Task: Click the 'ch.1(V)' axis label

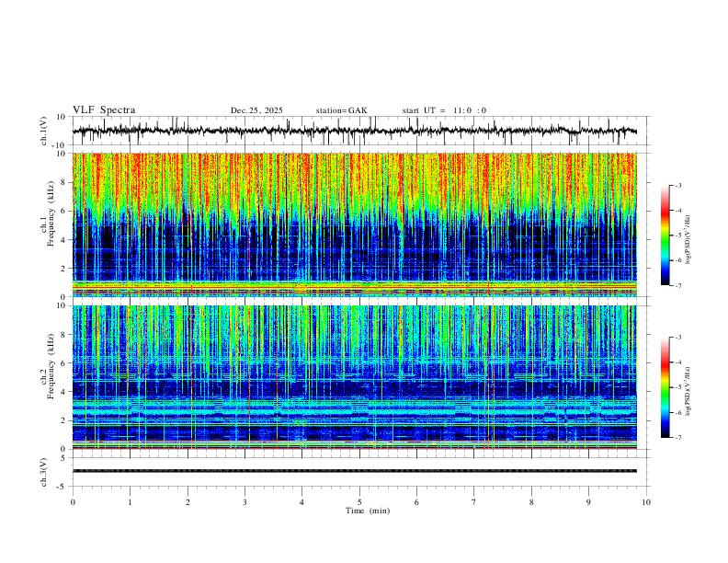Action: (x=44, y=131)
